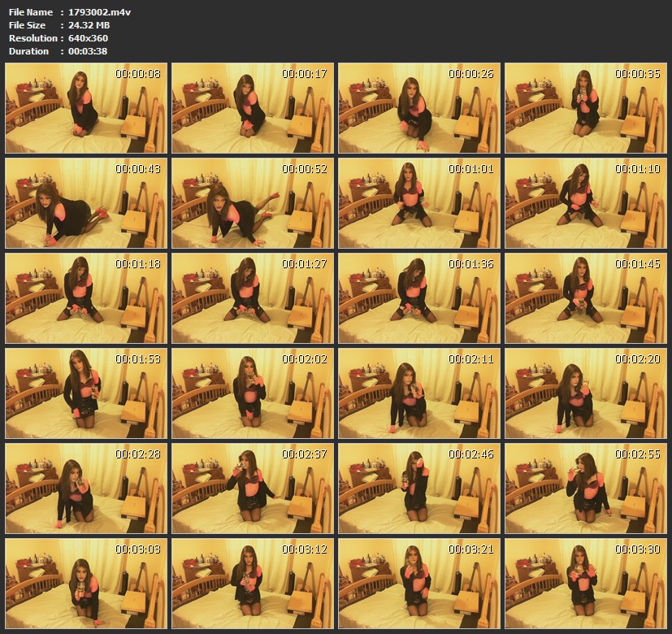Viewport: 672px width, 634px height.
Task: Click the thumbnail timestamped 00:00:08
Action: point(85,108)
